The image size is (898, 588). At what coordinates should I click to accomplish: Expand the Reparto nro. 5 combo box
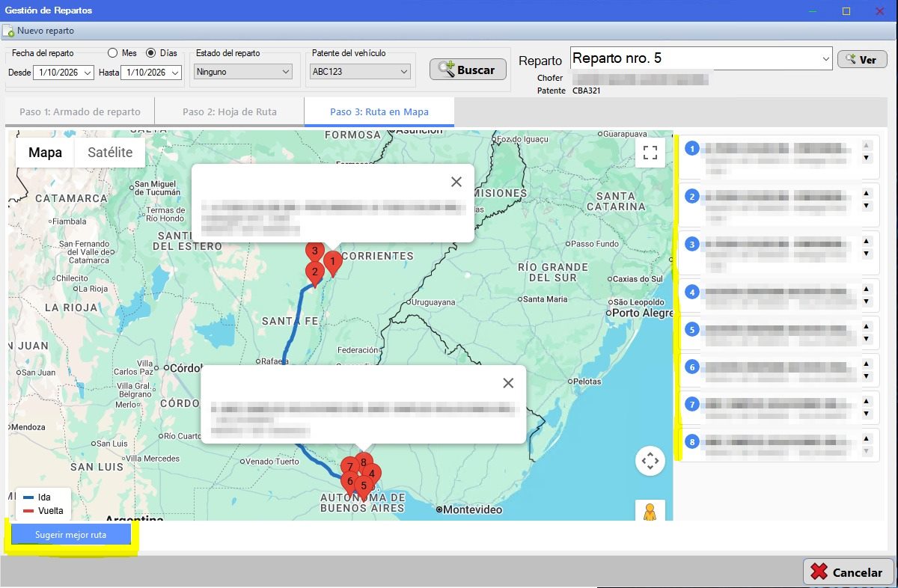pos(825,58)
